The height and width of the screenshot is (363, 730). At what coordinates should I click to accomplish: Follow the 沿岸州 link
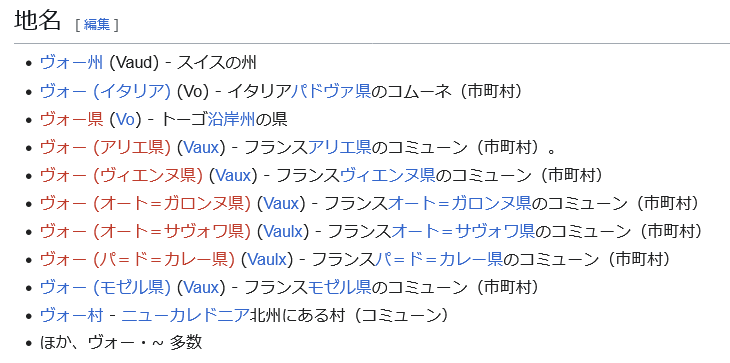tap(231, 120)
